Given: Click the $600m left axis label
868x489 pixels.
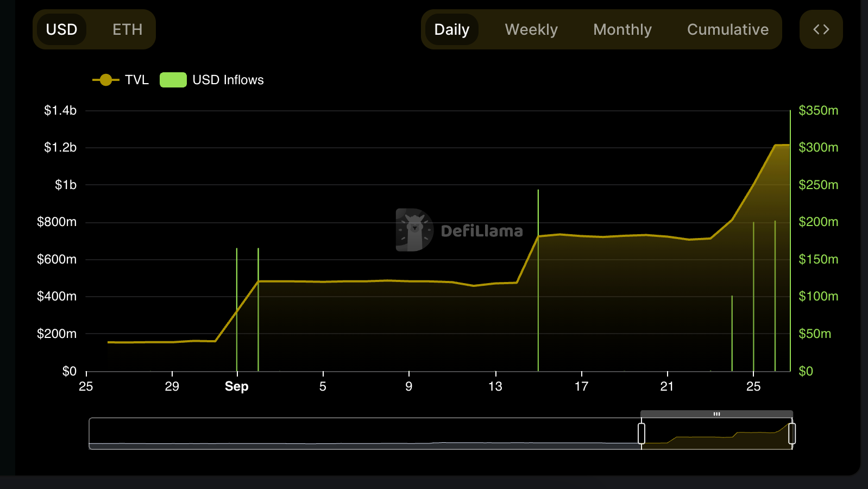Looking at the screenshot, I should click(56, 259).
